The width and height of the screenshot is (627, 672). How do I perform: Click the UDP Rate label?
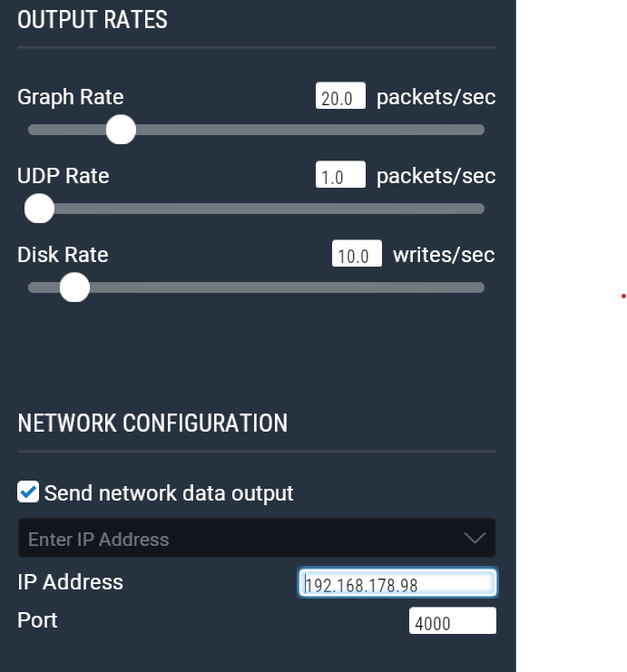(x=64, y=176)
